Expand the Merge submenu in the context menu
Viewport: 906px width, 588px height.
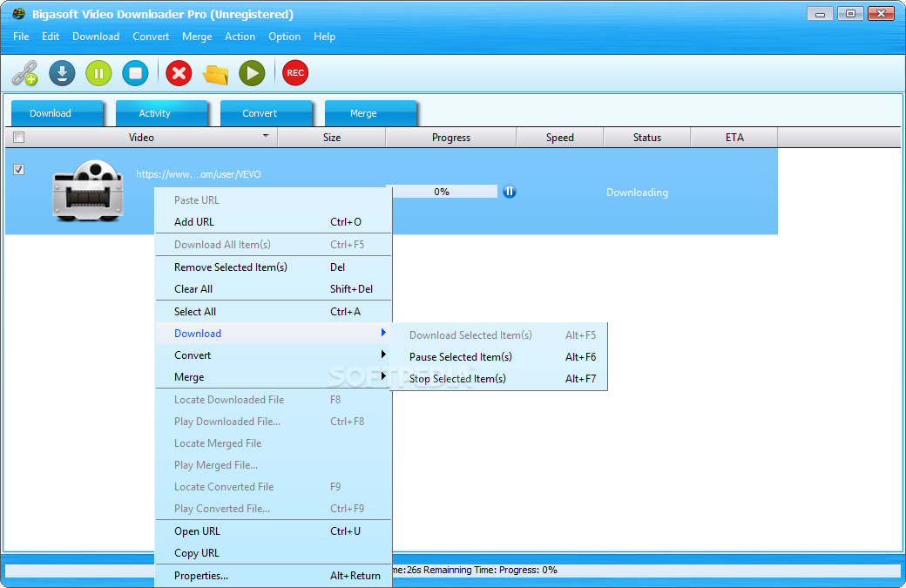[x=274, y=377]
